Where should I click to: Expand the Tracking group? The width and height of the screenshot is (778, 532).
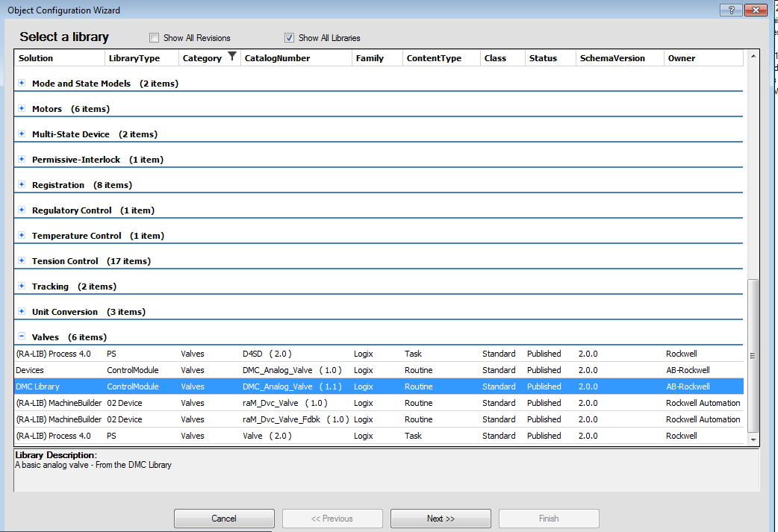tap(22, 286)
